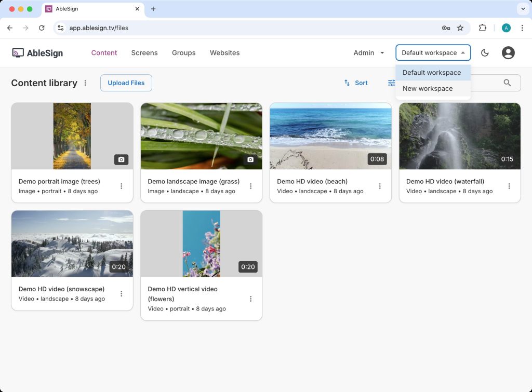Click the search magnifier icon
Image resolution: width=532 pixels, height=392 pixels.
click(x=507, y=83)
